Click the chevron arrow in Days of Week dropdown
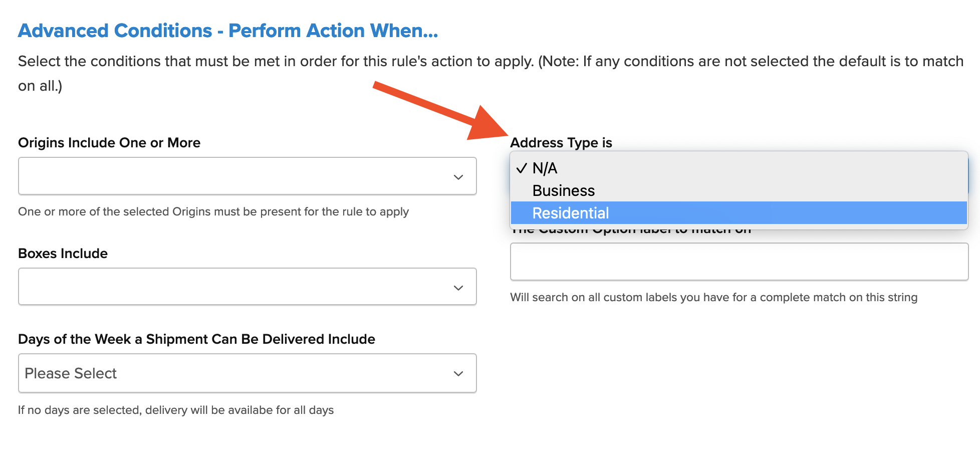The width and height of the screenshot is (980, 452). 458,374
